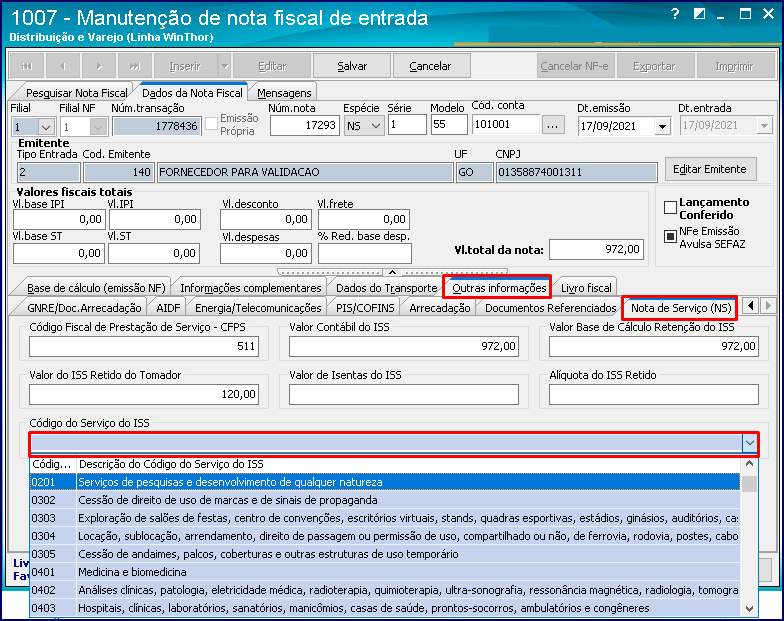
Task: Go to next record arrow
Action: tap(98, 66)
